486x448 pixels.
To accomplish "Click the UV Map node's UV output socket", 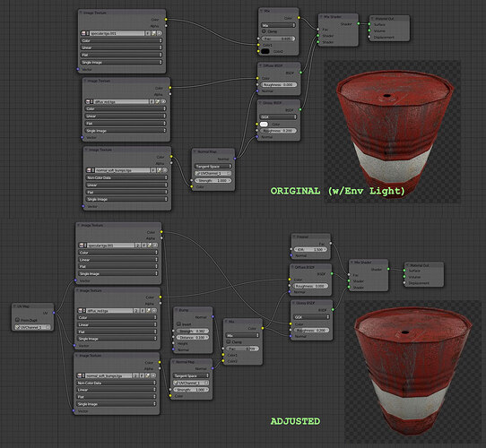I will (x=54, y=313).
